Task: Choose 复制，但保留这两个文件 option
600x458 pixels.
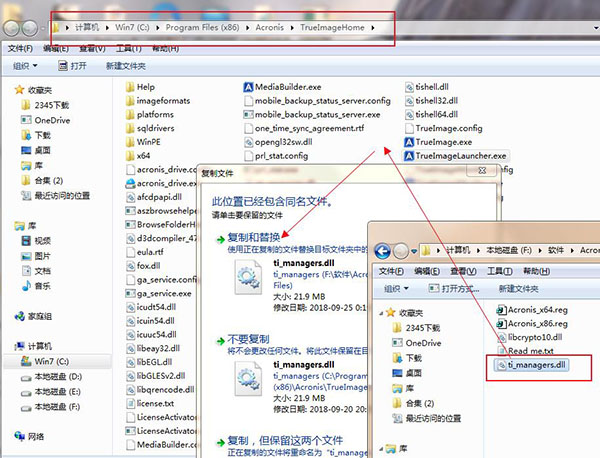Action: pyautogui.click(x=285, y=441)
